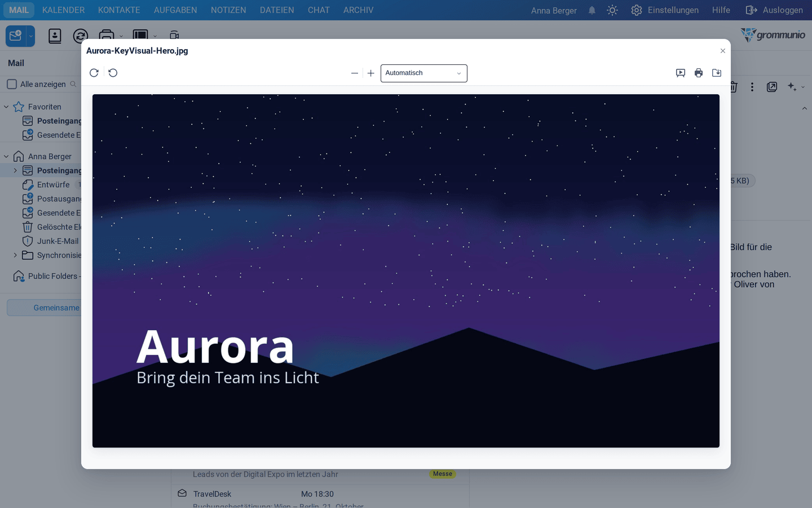
Task: Open dropdown next to the sparkle icon
Action: click(x=803, y=87)
